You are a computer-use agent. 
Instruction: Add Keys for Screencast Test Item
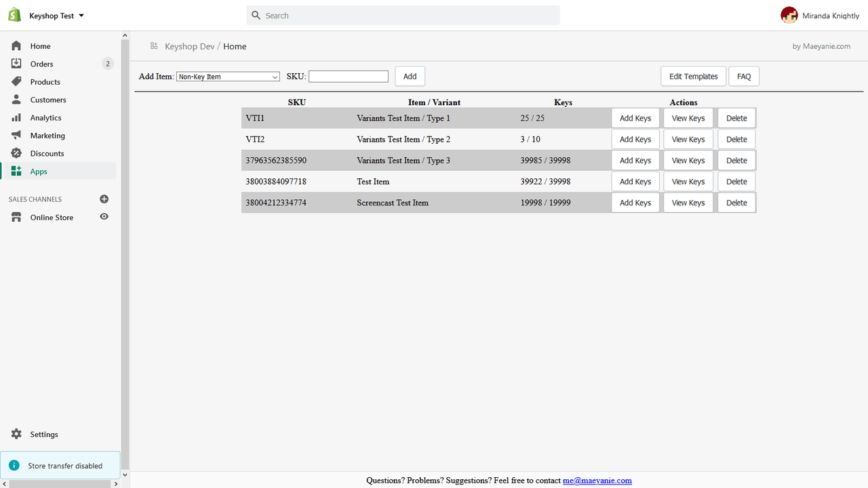click(635, 203)
